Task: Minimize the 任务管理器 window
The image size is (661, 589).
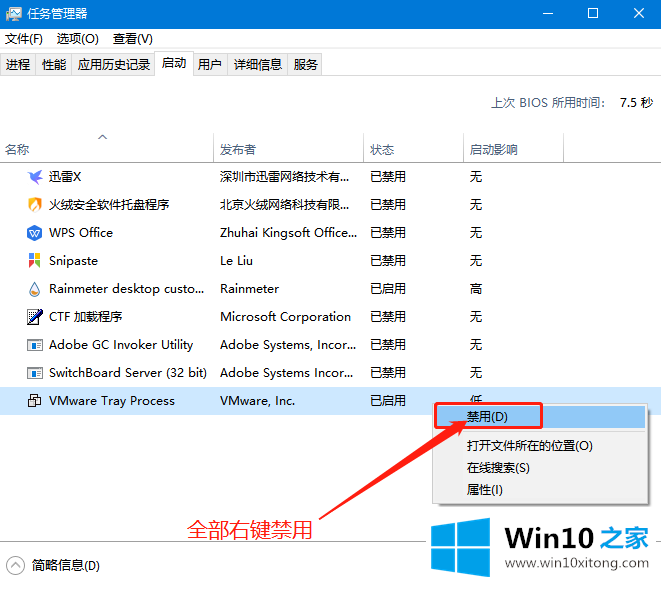Action: (548, 13)
